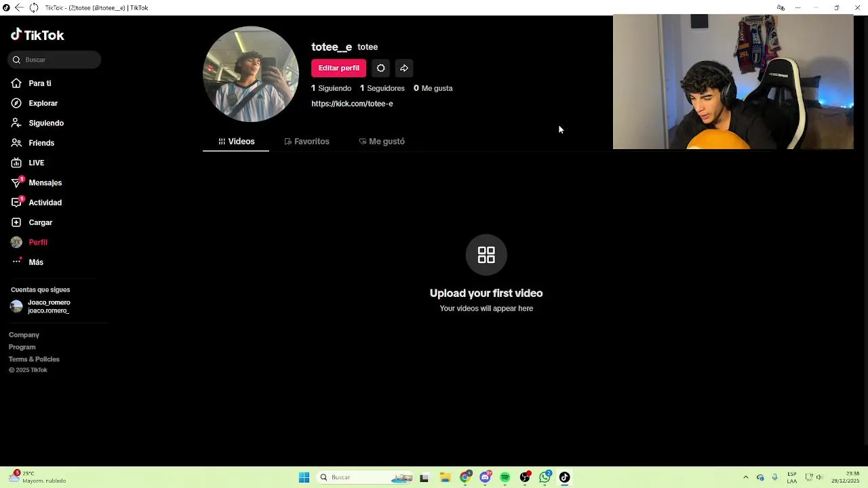Open File Explorer from the taskbar
Image resolution: width=868 pixels, height=488 pixels.
(x=445, y=478)
